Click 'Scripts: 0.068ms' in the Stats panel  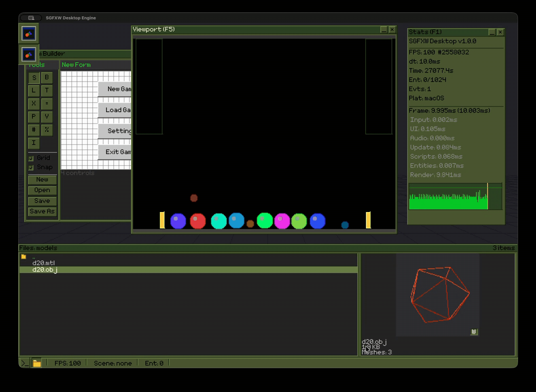tap(436, 156)
